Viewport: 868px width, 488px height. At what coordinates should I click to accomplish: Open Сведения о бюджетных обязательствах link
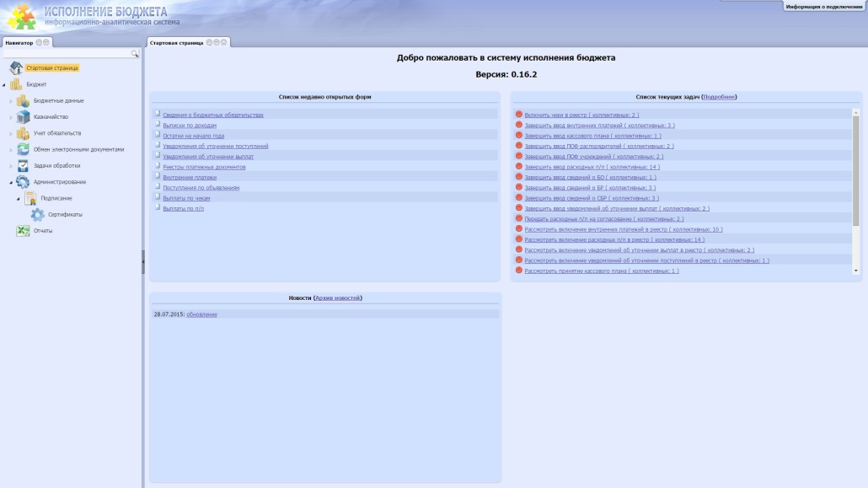213,115
